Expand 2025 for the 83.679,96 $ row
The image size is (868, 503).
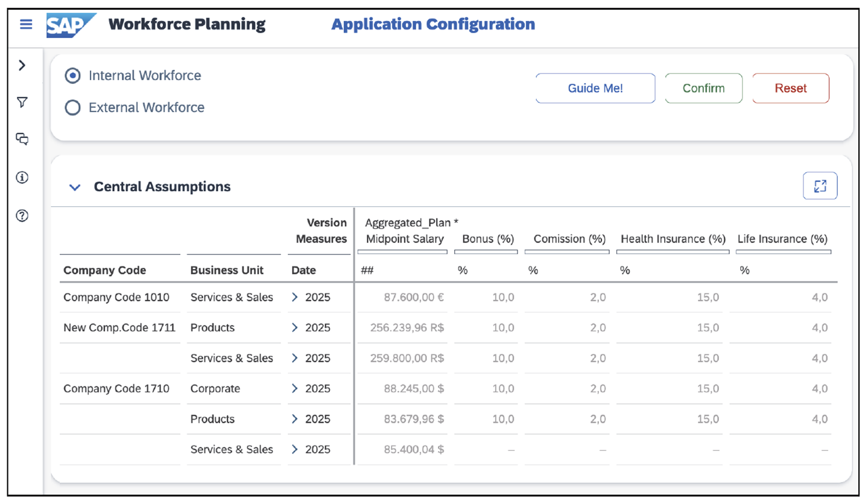point(295,419)
